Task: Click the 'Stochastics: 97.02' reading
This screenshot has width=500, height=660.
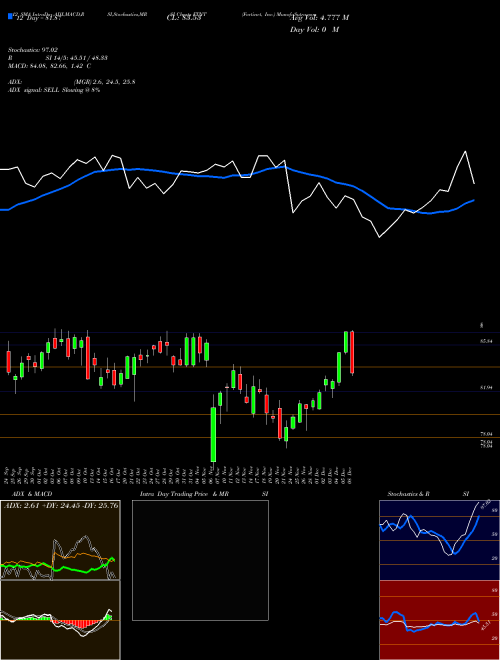Action: (33, 50)
